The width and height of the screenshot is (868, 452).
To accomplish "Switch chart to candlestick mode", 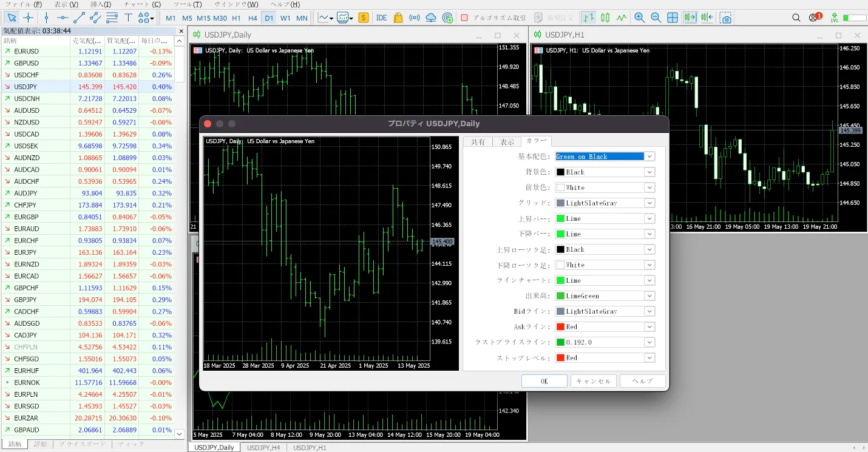I will [604, 18].
